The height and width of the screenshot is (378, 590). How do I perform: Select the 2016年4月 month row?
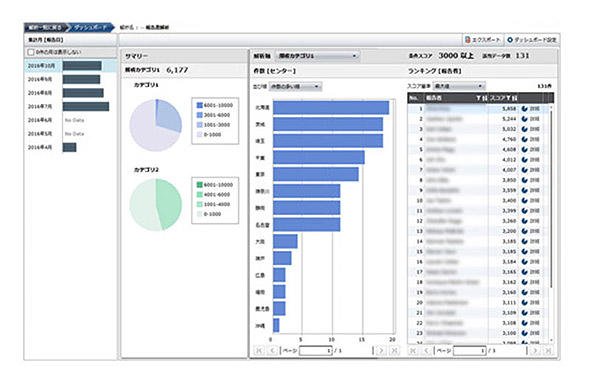click(x=71, y=147)
